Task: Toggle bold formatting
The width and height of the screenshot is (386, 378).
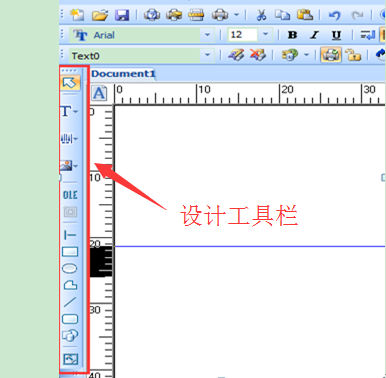Action: pos(292,35)
